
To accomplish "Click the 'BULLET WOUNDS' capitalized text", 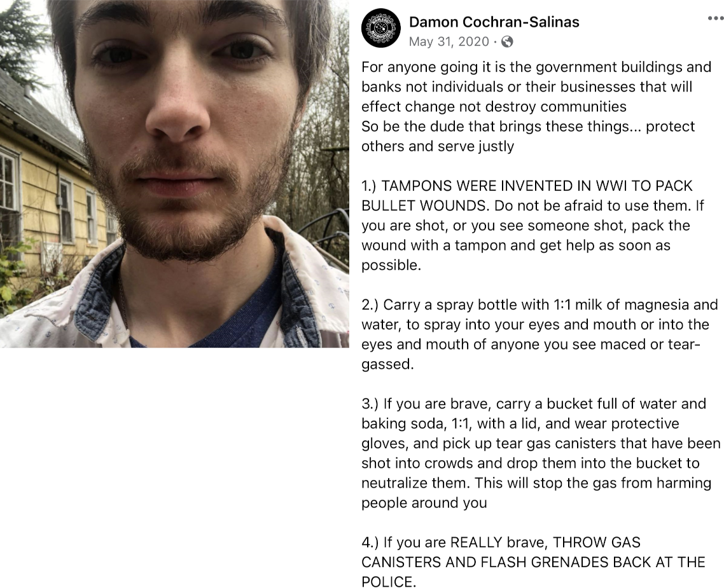I will 425,206.
